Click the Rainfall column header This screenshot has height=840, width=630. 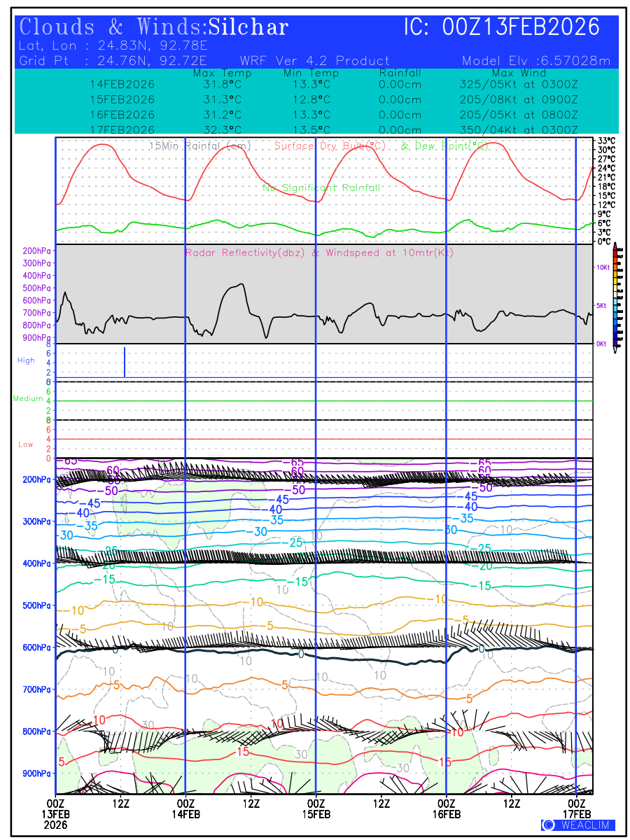[x=400, y=73]
